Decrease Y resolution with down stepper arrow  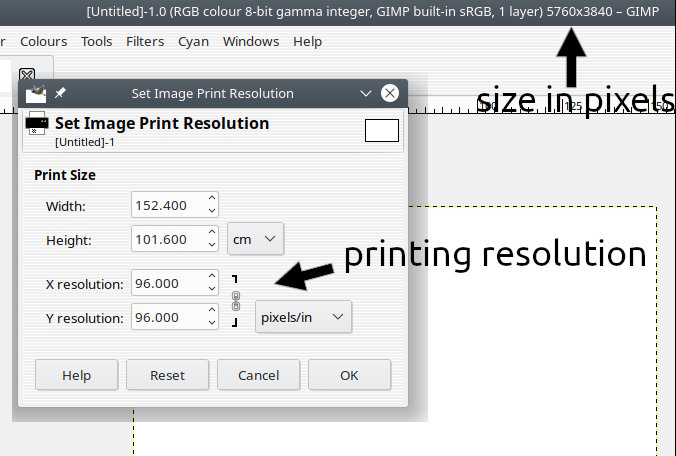point(212,322)
